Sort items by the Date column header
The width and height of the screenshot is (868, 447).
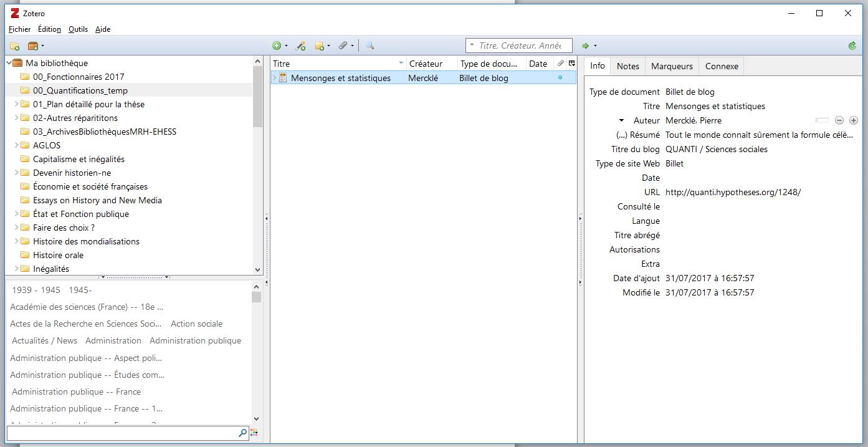point(540,64)
